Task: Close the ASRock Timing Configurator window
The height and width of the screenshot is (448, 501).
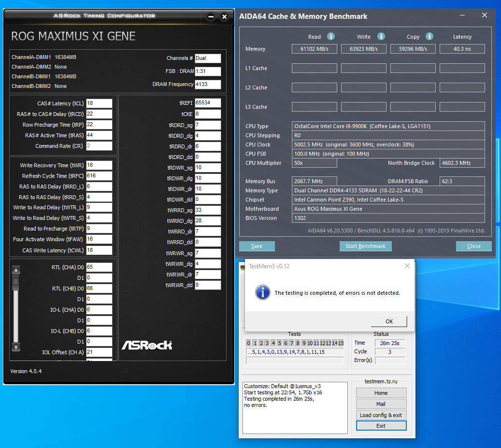Action: [x=225, y=16]
